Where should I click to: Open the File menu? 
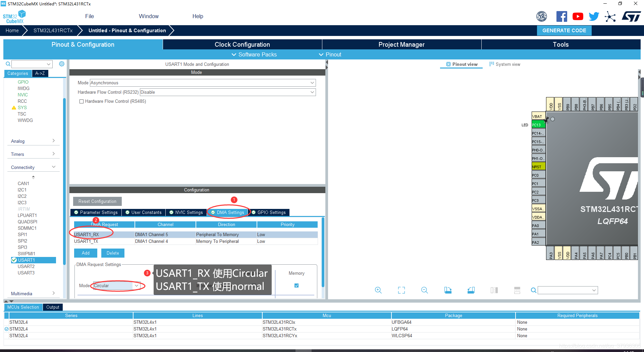point(90,16)
